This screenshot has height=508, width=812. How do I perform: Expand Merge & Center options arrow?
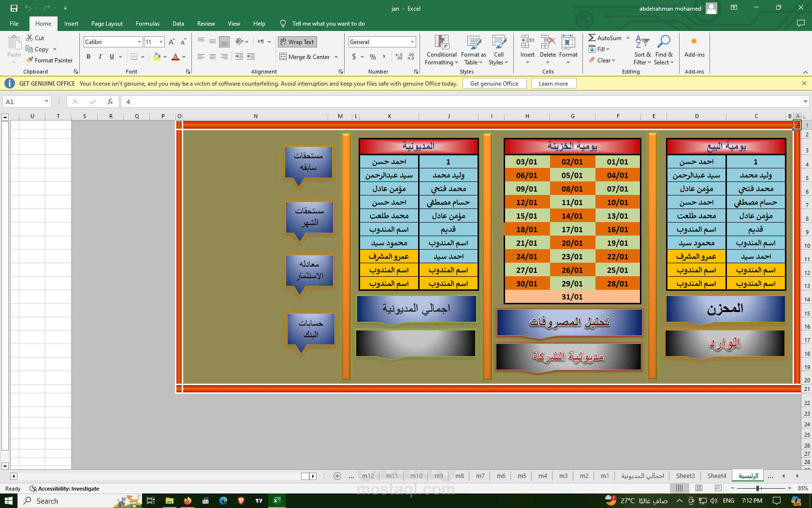pyautogui.click(x=336, y=57)
